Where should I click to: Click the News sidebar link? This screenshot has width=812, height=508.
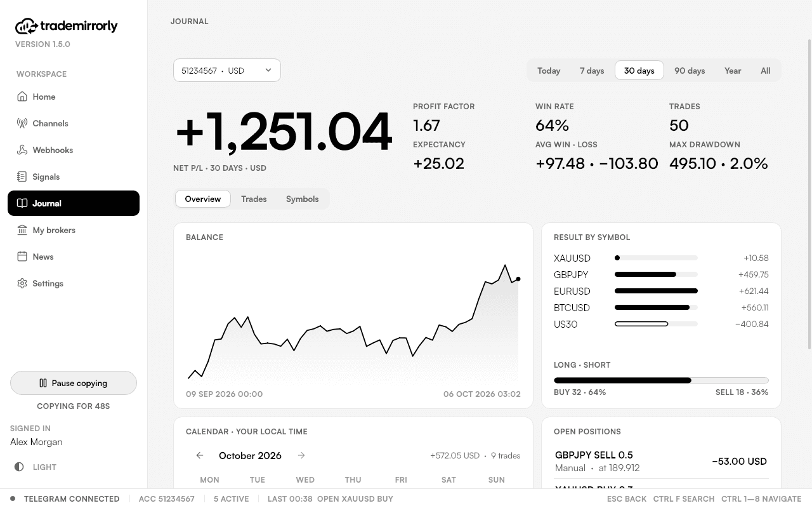click(x=74, y=257)
